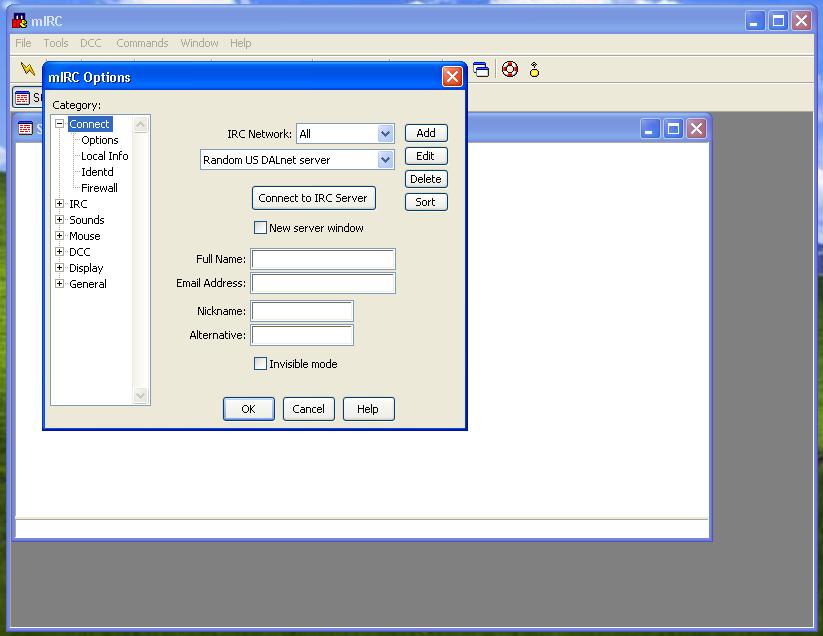Confirm the options with the OK button
The width and height of the screenshot is (823, 636).
249,409
